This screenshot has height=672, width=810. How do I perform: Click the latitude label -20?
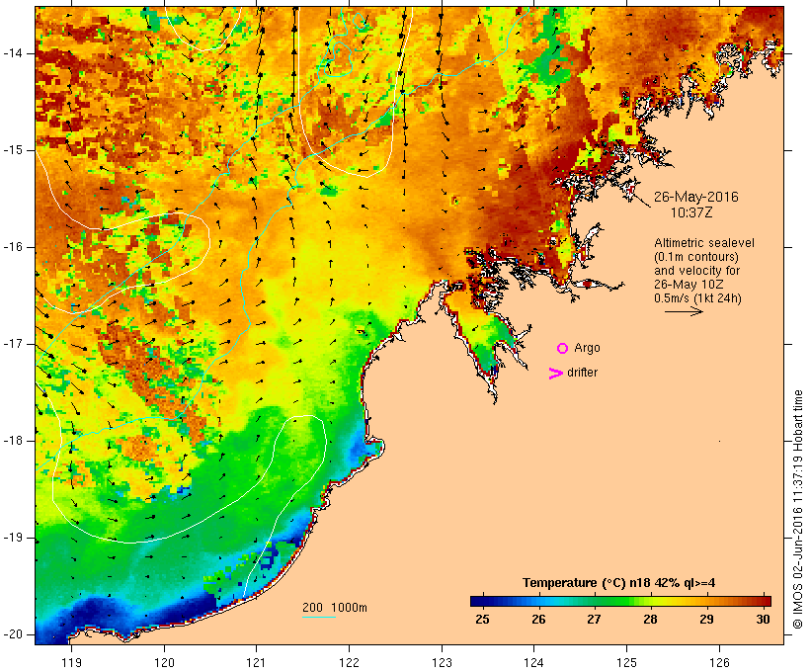click(12, 634)
